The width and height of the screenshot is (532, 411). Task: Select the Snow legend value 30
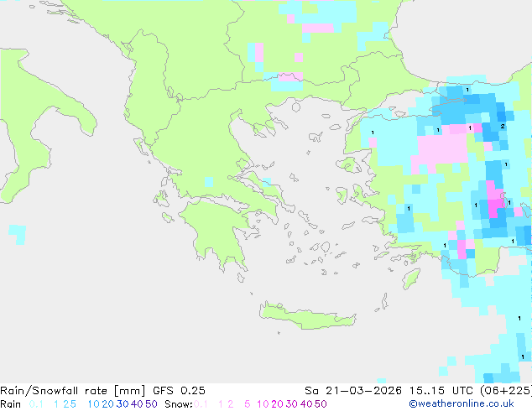click(x=292, y=404)
